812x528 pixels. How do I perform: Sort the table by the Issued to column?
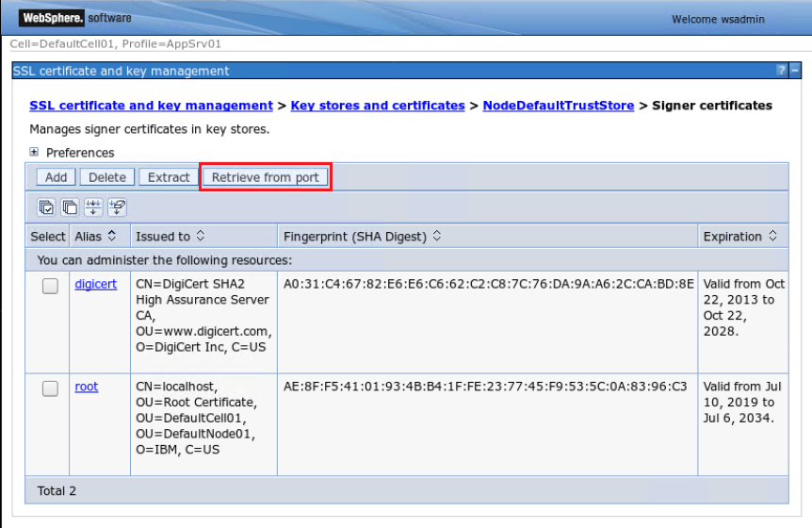click(x=201, y=236)
